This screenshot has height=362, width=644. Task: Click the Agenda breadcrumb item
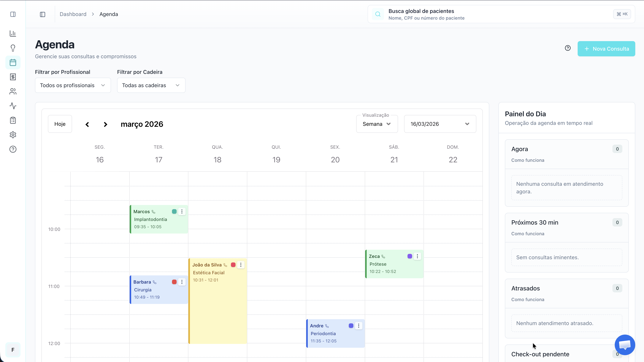[109, 14]
